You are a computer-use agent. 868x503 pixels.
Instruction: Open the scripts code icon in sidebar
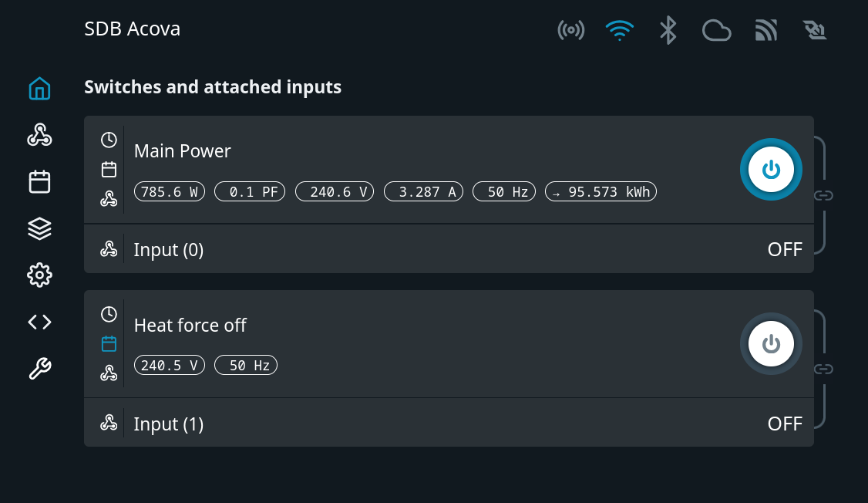(39, 322)
